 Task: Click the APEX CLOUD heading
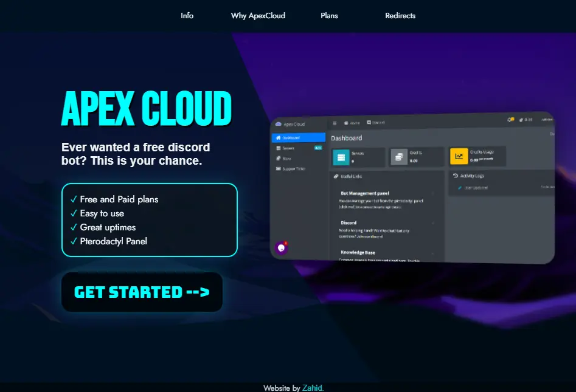coord(146,109)
